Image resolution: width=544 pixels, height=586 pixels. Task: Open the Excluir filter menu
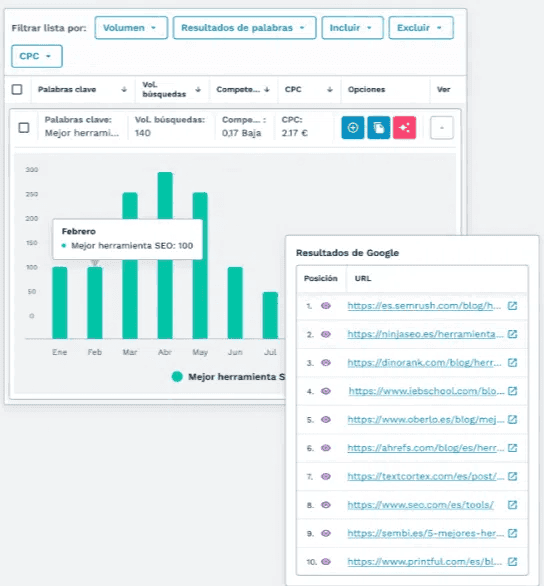pos(421,28)
